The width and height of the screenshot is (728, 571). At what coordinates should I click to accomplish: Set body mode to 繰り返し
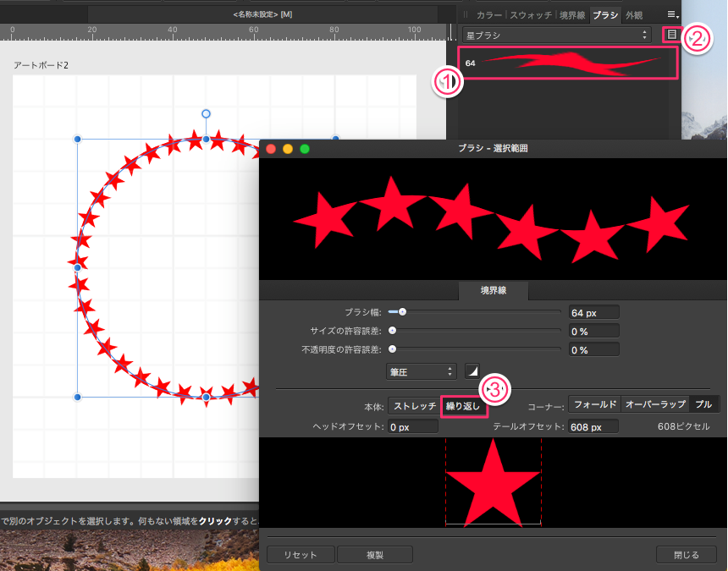click(x=462, y=406)
